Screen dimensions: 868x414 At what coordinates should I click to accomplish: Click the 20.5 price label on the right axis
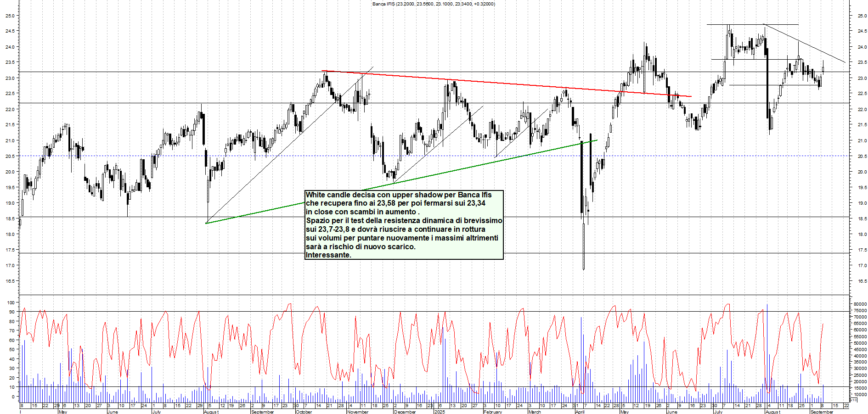pos(862,156)
